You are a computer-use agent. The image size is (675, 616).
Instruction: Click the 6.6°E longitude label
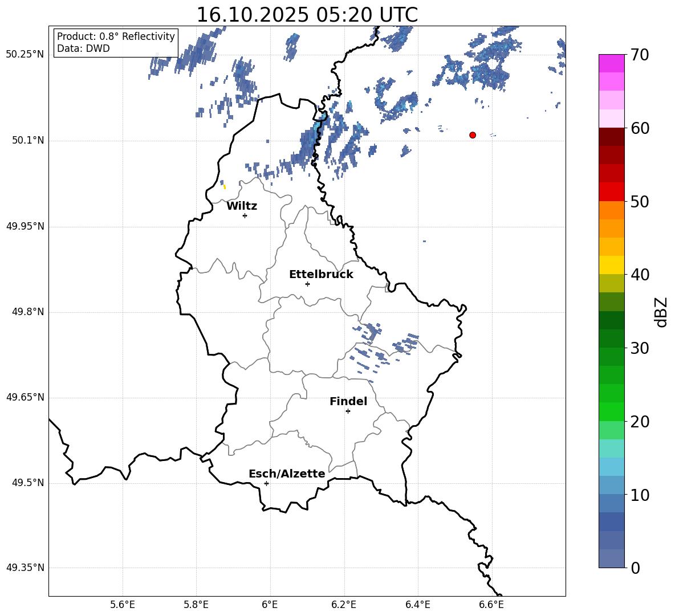pyautogui.click(x=491, y=605)
